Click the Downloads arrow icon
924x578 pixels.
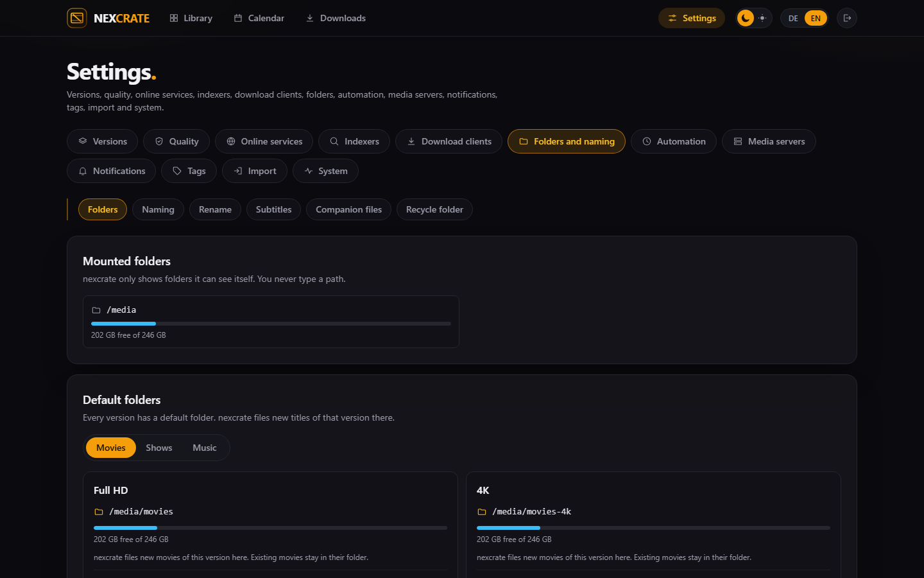310,18
